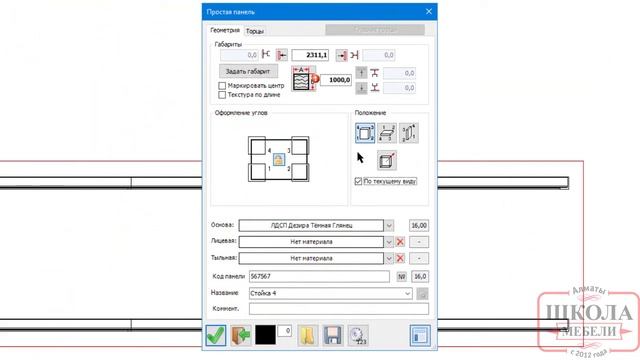Save panel settings with the floppy disk icon

tap(333, 335)
